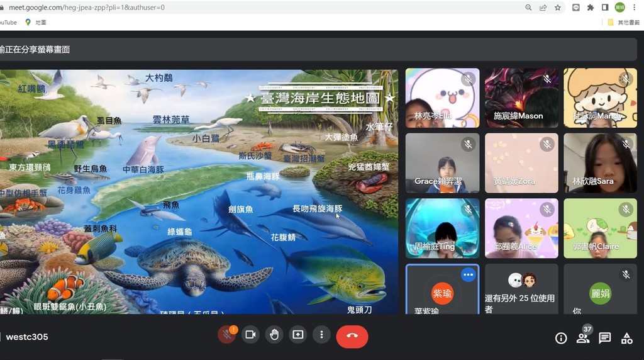This screenshot has width=644, height=360.
Task: Click the screen sharing notification banner text
Action: (35, 50)
